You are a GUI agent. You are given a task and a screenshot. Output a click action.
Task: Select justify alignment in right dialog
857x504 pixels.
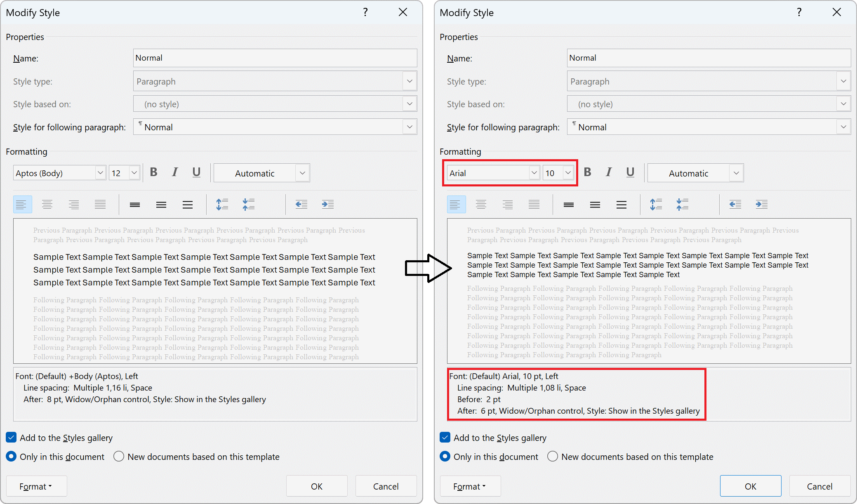tap(534, 205)
